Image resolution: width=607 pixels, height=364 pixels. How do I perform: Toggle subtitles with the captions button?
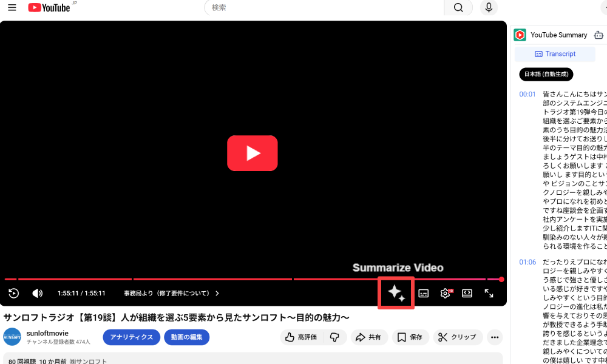point(424,293)
